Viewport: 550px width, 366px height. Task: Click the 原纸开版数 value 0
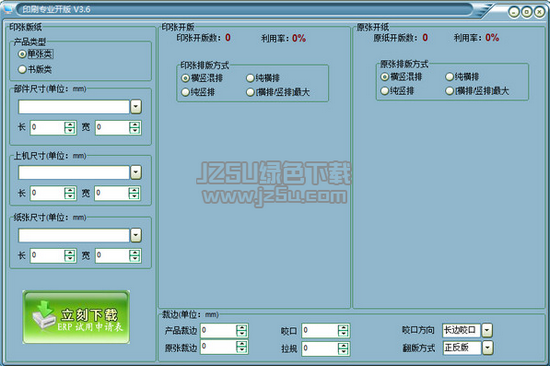tap(425, 38)
